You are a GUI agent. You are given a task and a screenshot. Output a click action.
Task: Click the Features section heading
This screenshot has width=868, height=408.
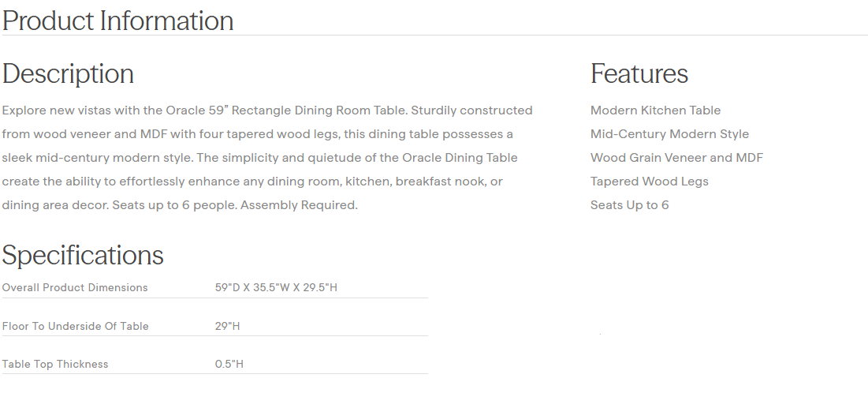pos(639,73)
